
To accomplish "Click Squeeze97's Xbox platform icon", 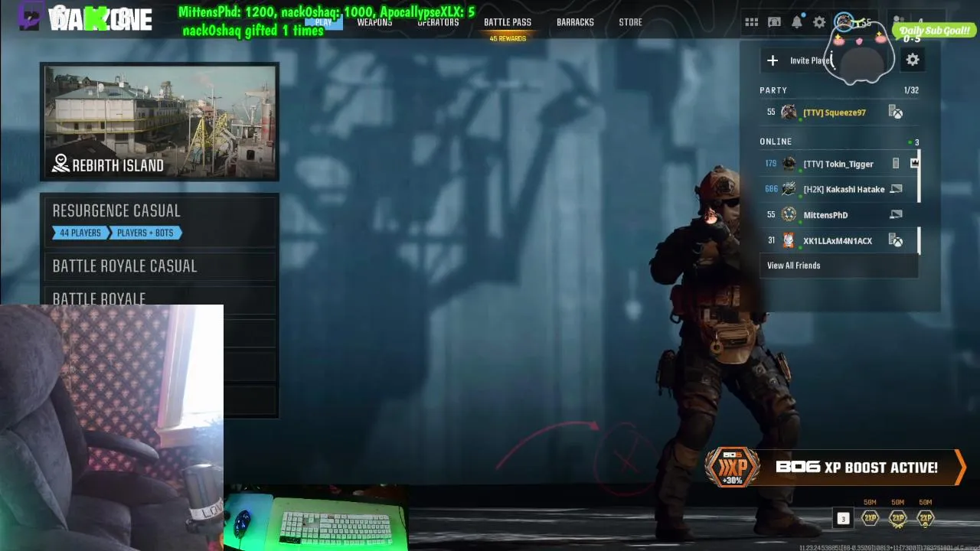I will 896,112.
